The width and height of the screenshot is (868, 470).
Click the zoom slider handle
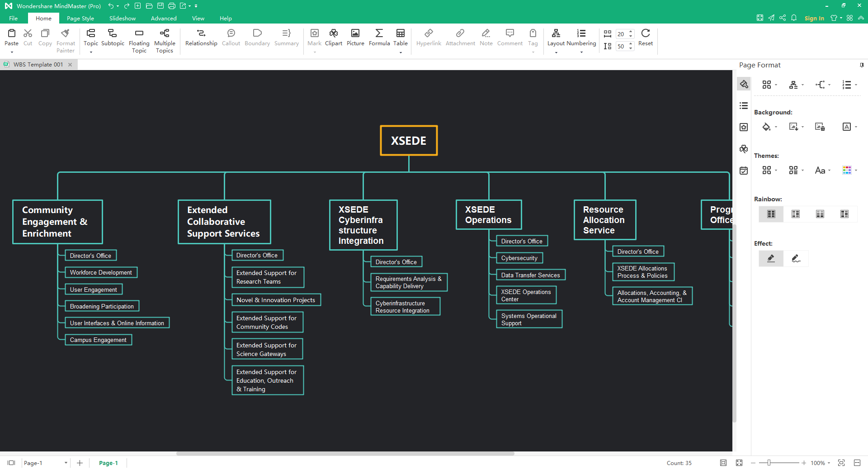[x=769, y=463]
